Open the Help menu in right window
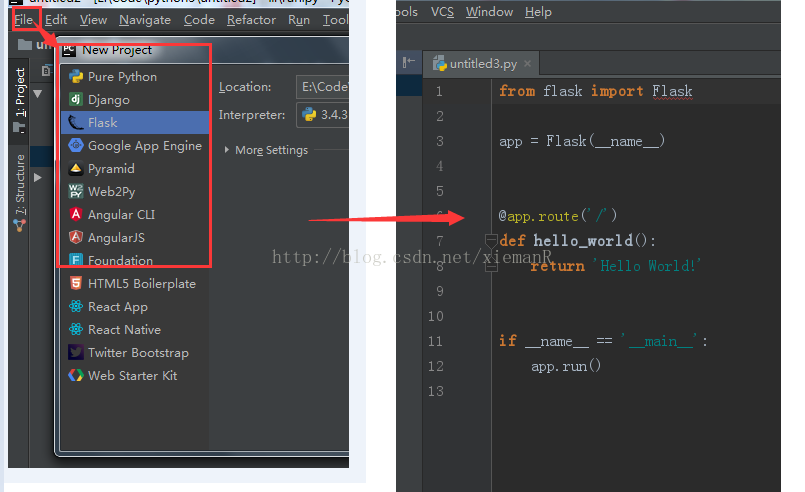The height and width of the screenshot is (492, 805). click(x=538, y=11)
